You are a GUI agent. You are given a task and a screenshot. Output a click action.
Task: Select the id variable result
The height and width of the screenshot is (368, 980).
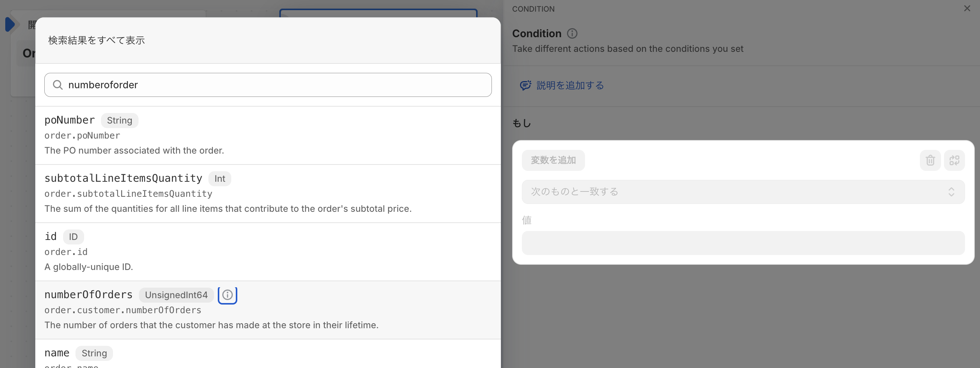268,252
